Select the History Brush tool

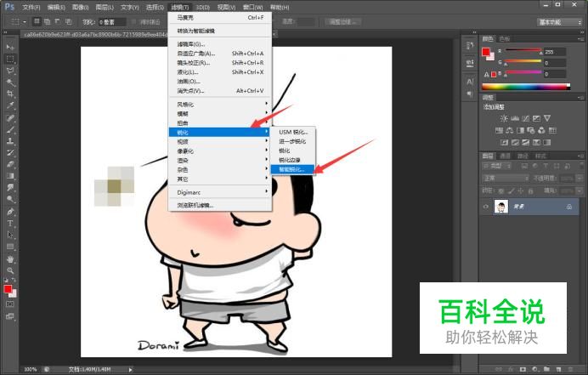pyautogui.click(x=10, y=153)
